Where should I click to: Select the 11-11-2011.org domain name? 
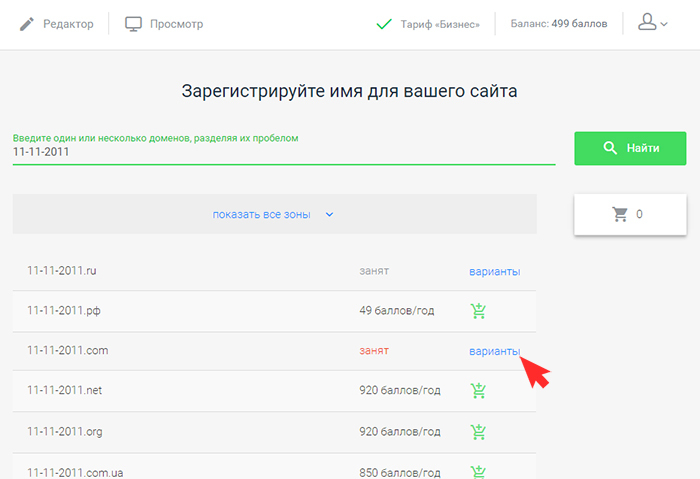click(x=65, y=432)
